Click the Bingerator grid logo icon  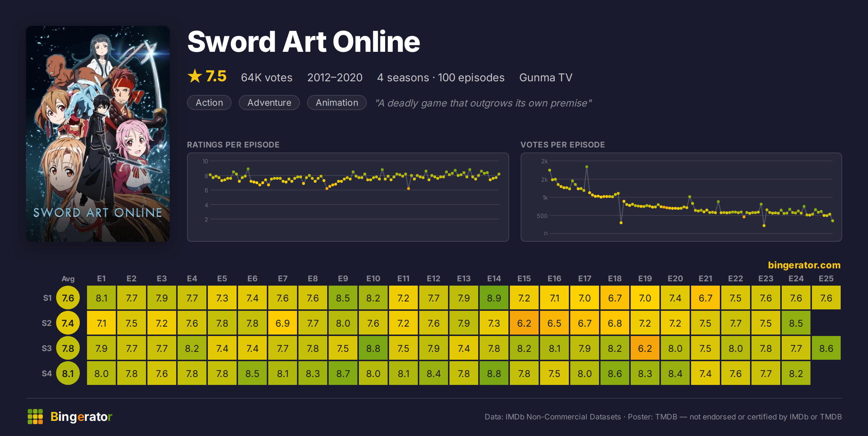(x=35, y=417)
